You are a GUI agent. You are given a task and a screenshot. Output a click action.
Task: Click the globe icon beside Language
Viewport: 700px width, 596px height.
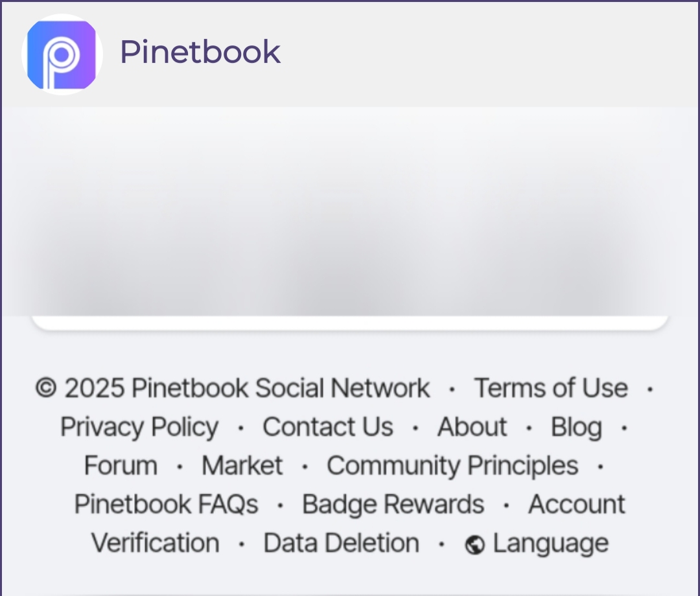click(475, 545)
